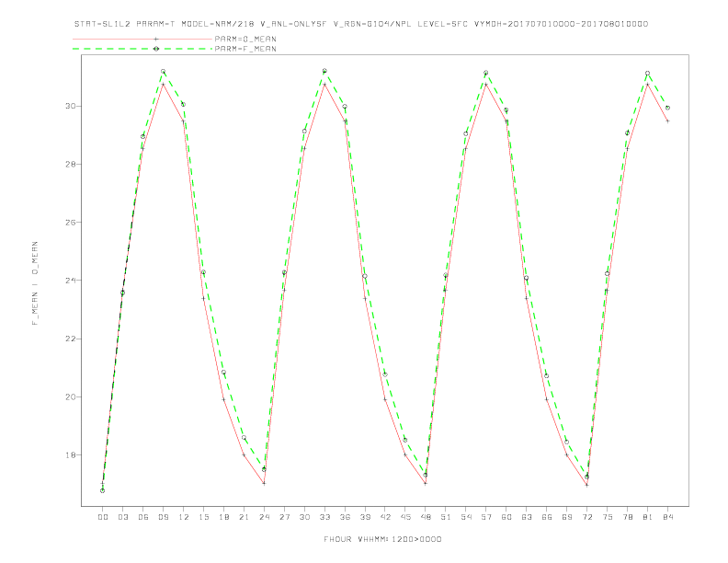Click the x-axis tick label 78
The height and width of the screenshot is (563, 728).
(x=627, y=517)
